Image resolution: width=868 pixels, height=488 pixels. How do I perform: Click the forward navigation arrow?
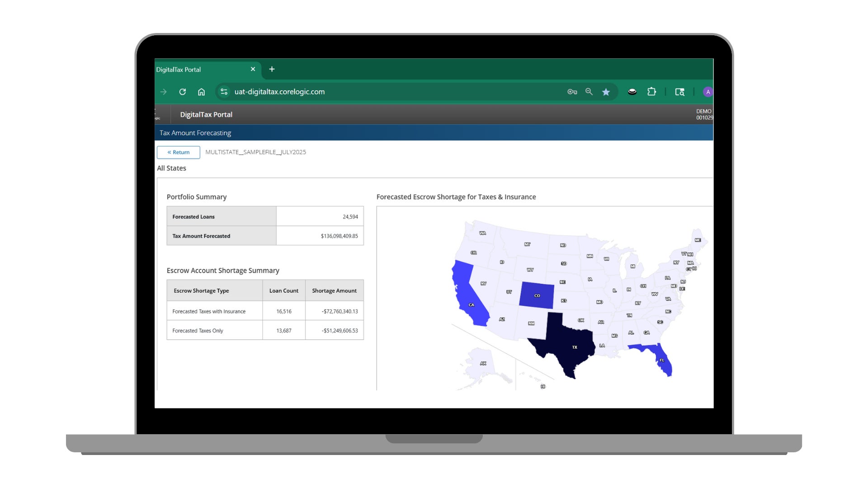(164, 92)
